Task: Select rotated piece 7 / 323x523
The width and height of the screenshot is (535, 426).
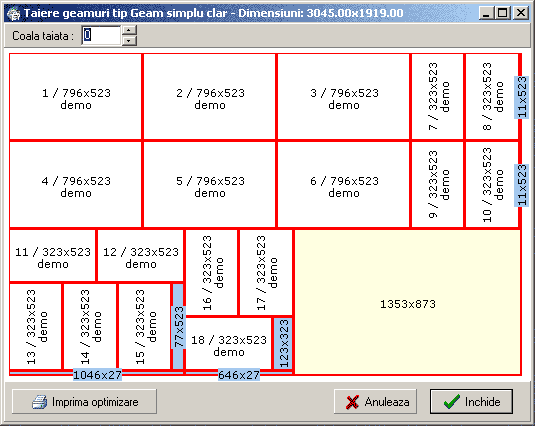Action: pos(437,97)
